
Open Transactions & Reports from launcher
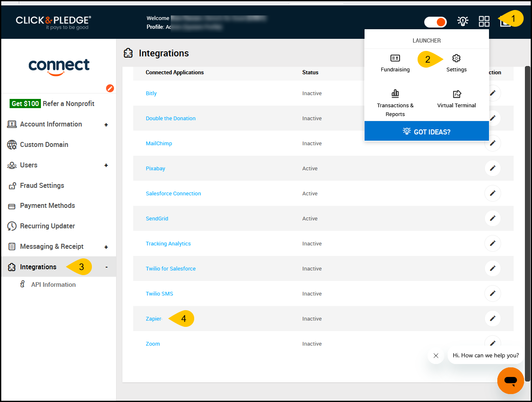pos(395,103)
